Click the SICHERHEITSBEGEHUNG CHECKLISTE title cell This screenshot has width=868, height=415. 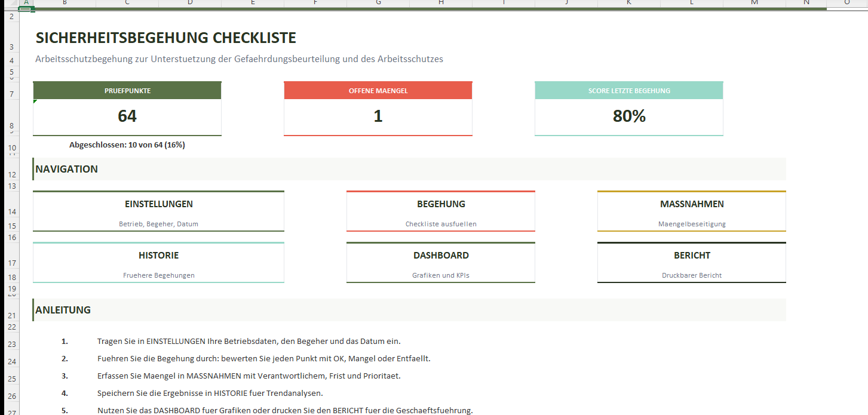click(x=166, y=38)
